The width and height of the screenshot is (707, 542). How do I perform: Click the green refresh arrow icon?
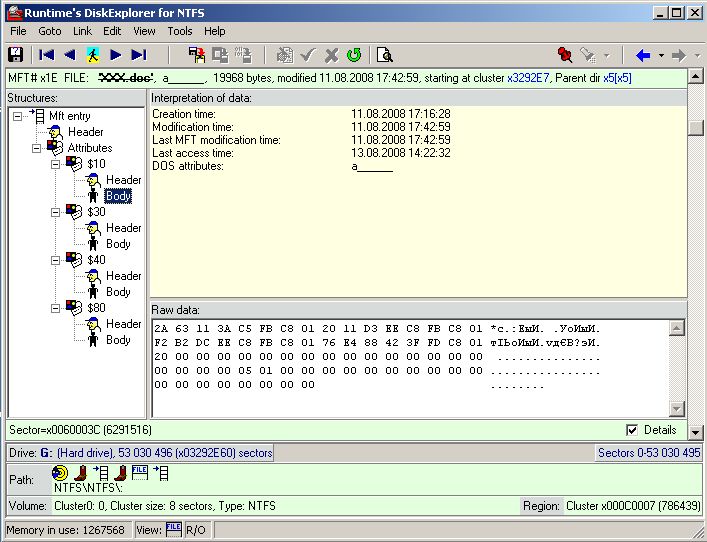click(x=354, y=55)
